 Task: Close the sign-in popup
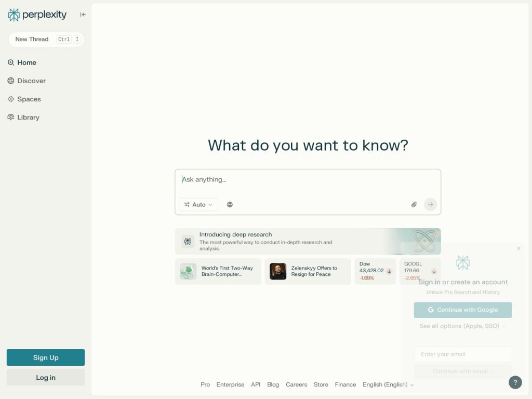click(519, 249)
